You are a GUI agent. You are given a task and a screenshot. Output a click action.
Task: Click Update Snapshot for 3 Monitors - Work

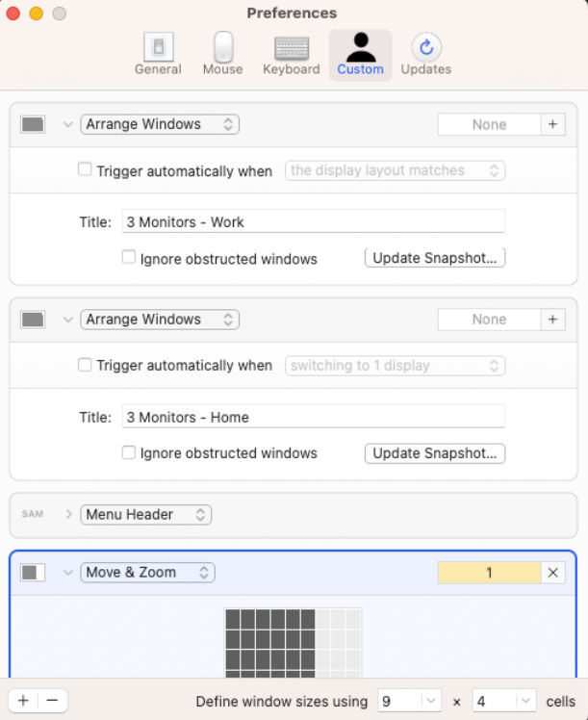click(x=435, y=258)
